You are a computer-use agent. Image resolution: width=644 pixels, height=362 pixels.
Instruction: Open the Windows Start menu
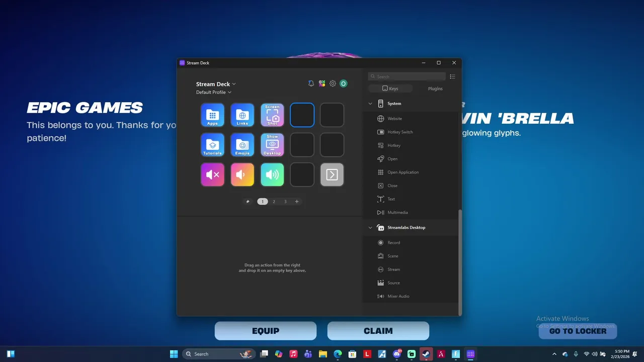pyautogui.click(x=174, y=354)
